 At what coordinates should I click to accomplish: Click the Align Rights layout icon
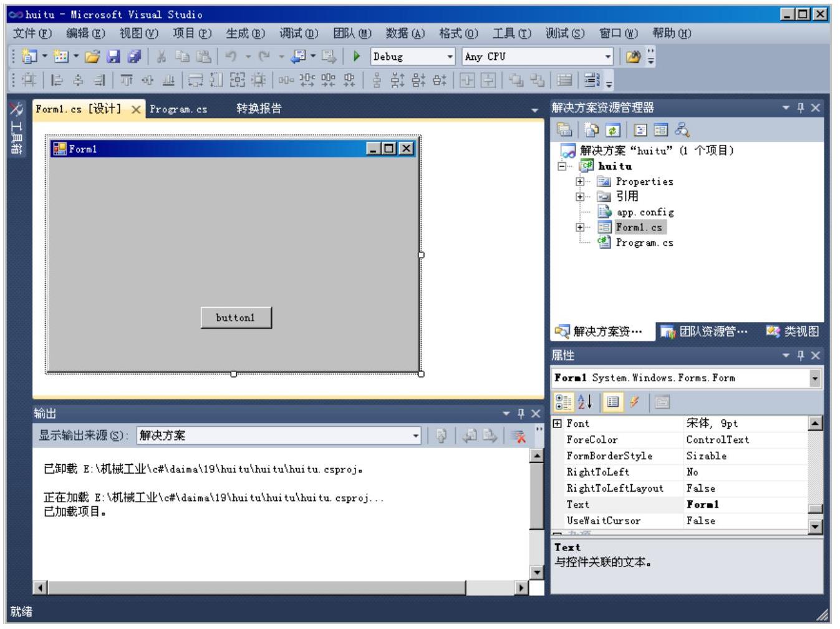[x=99, y=80]
